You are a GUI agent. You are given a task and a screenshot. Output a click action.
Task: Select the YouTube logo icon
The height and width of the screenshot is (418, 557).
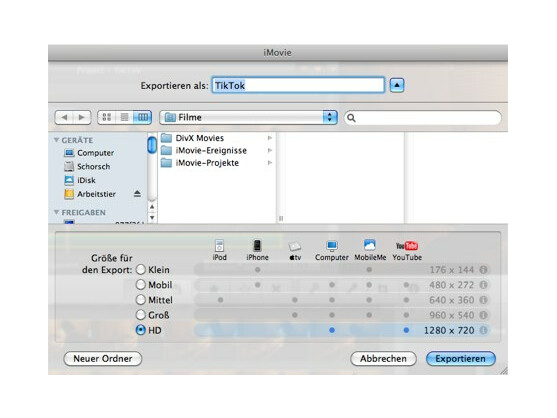[x=407, y=245]
